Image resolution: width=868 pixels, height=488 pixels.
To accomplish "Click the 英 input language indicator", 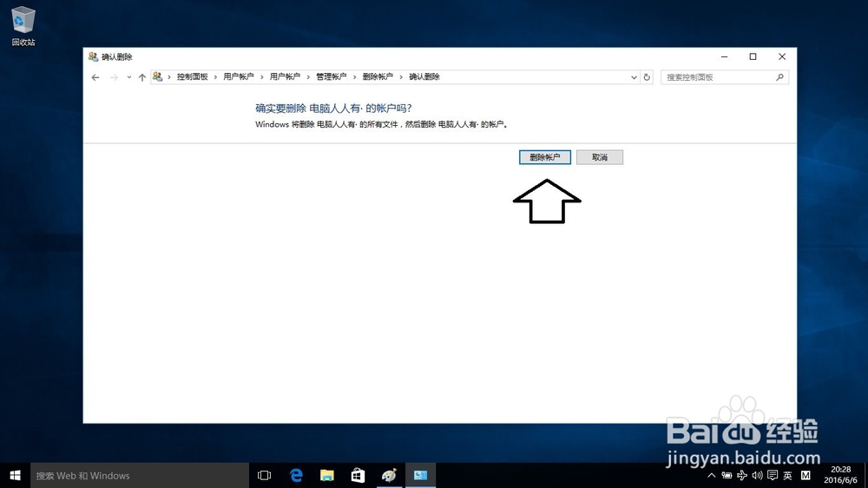I will click(788, 475).
